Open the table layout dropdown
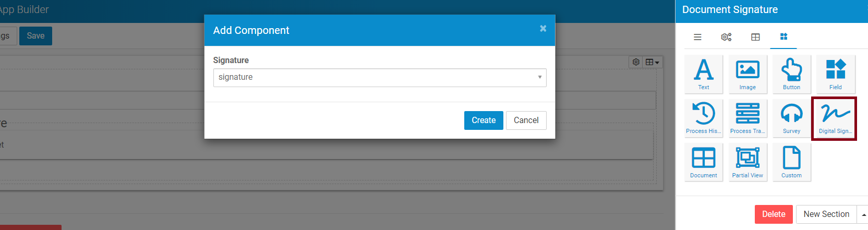 click(x=652, y=62)
